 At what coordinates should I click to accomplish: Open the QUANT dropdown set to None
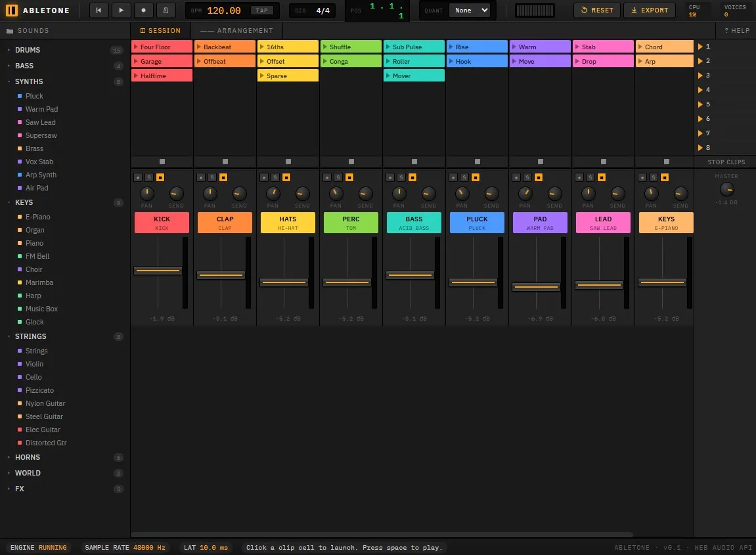tap(470, 10)
